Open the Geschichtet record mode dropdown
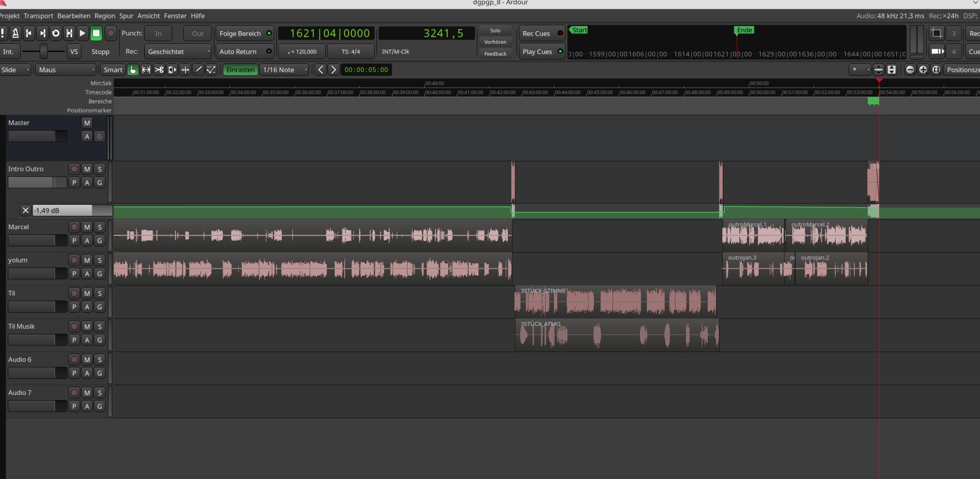 point(178,52)
